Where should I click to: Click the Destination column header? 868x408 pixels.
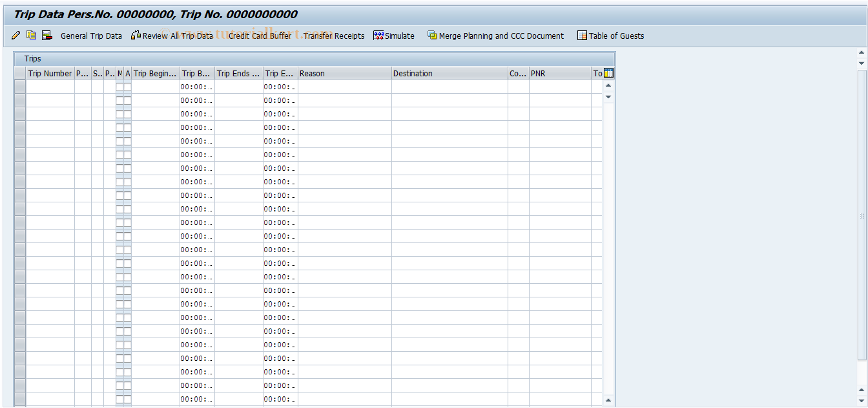coord(449,73)
